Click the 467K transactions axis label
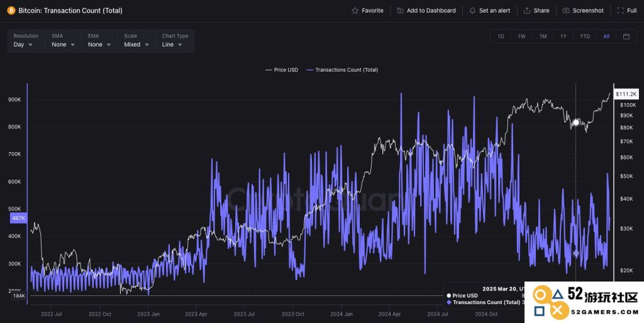644x323 pixels. coord(18,218)
